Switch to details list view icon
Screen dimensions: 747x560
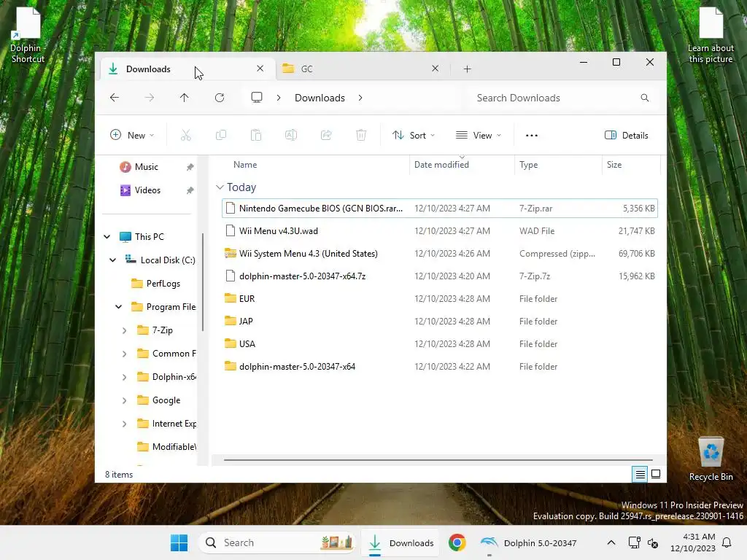point(640,474)
